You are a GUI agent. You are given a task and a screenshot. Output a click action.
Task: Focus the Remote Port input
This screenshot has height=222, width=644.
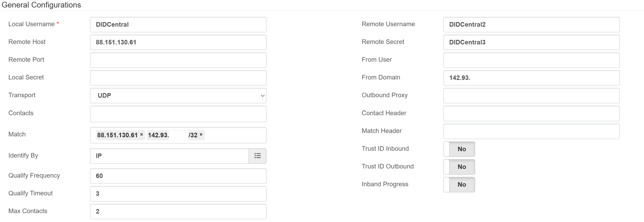pos(178,60)
